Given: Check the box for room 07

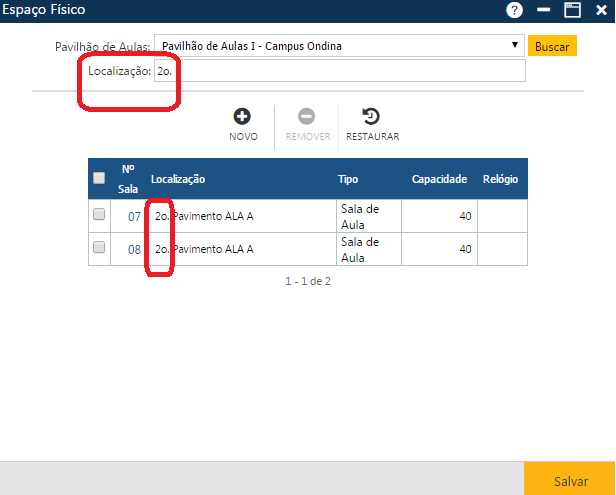Looking at the screenshot, I should (99, 214).
